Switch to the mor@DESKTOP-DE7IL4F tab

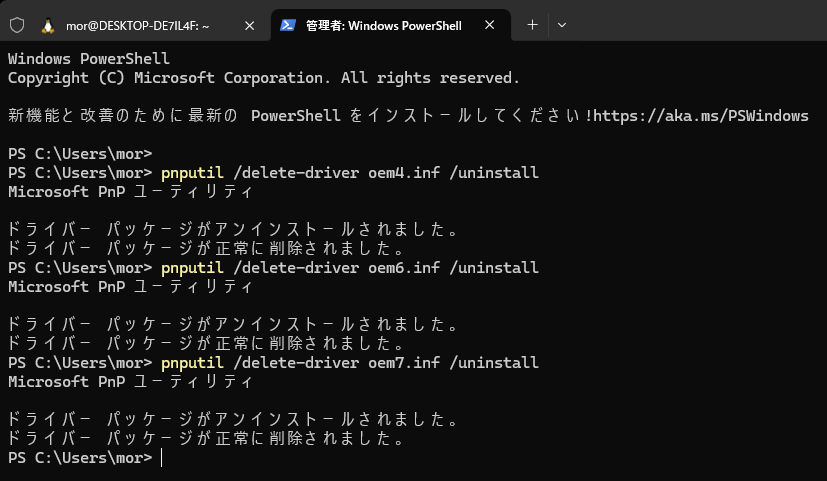coord(137,25)
